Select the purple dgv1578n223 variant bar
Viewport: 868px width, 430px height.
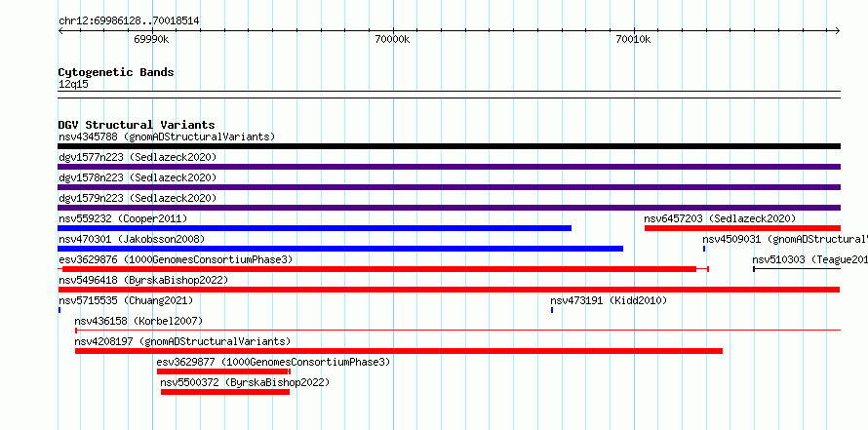[x=449, y=187]
